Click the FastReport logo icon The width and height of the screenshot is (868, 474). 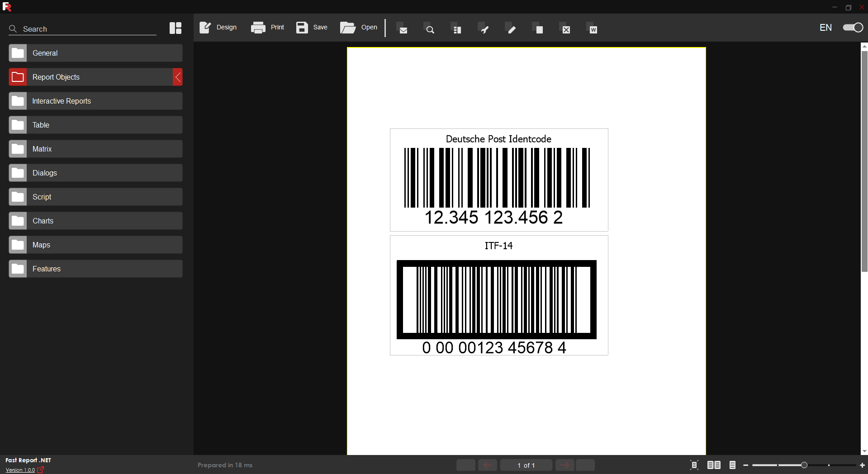7,6
